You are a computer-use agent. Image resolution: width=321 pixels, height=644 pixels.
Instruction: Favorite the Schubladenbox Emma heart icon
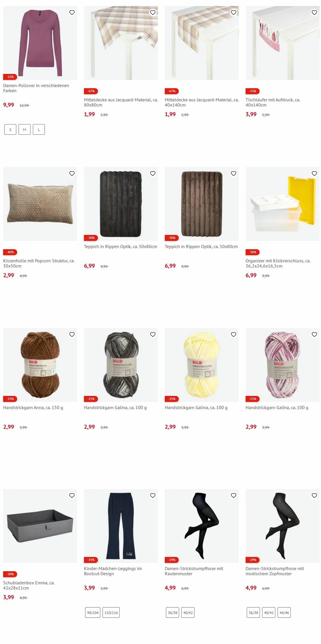[72, 495]
